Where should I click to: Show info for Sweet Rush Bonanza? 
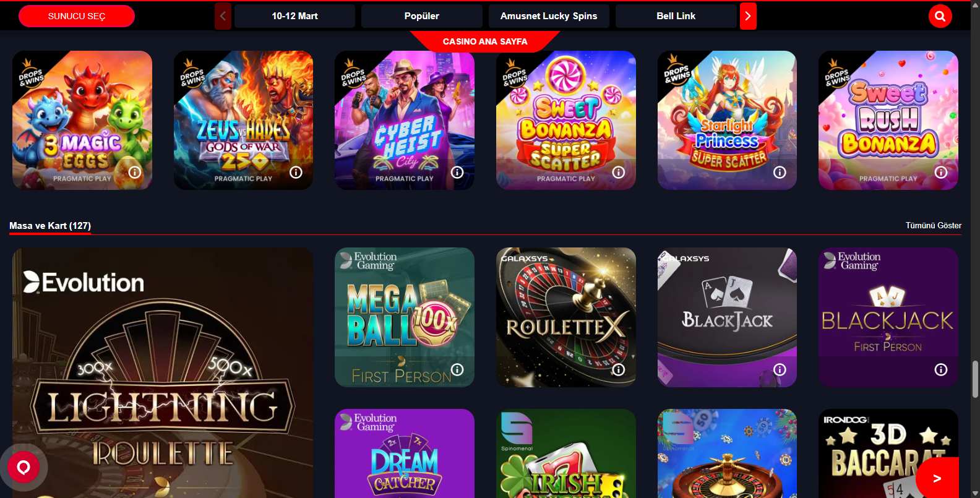[x=941, y=172]
